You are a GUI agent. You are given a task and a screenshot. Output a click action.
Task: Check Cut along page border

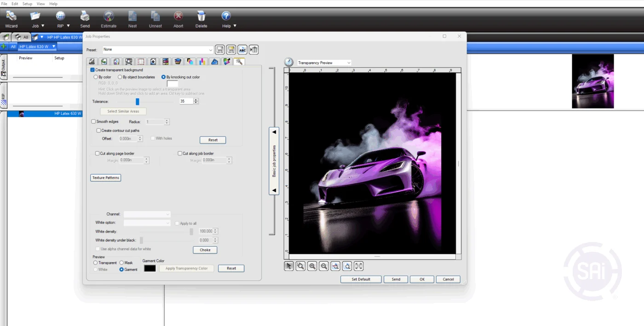coord(97,154)
